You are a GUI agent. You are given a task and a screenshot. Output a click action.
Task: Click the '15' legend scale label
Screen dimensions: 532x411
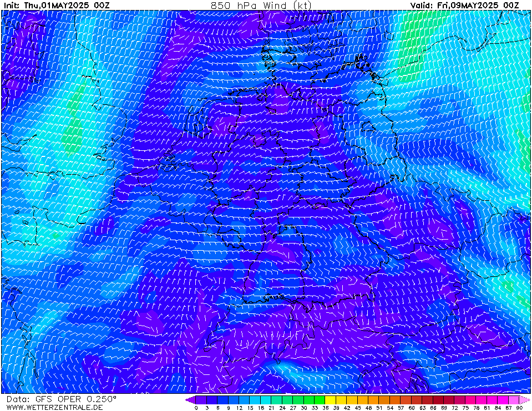250,408
